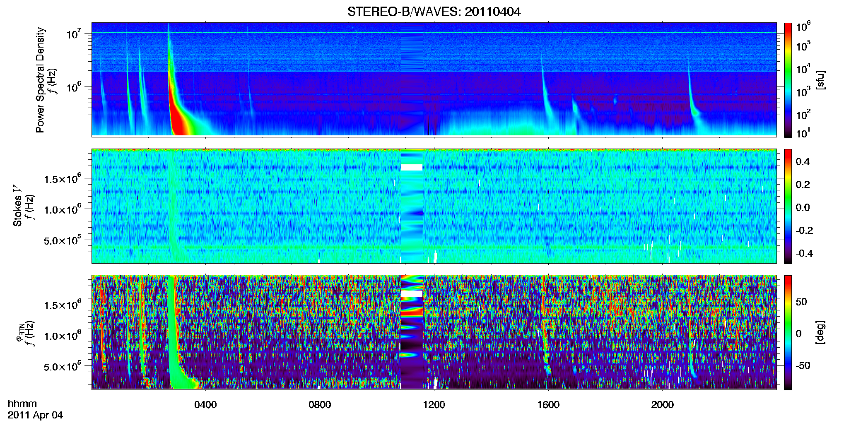Click the 0.4 tick on the Stokes colorbar

803,162
